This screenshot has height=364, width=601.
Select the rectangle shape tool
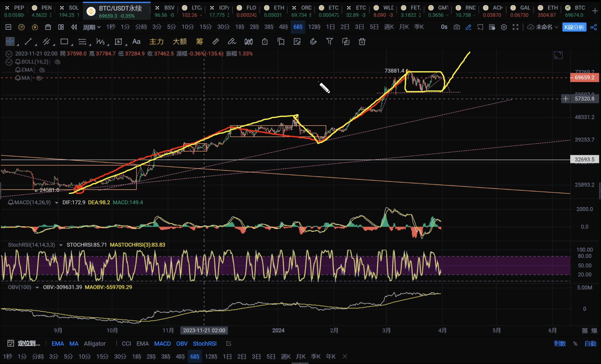(x=64, y=42)
